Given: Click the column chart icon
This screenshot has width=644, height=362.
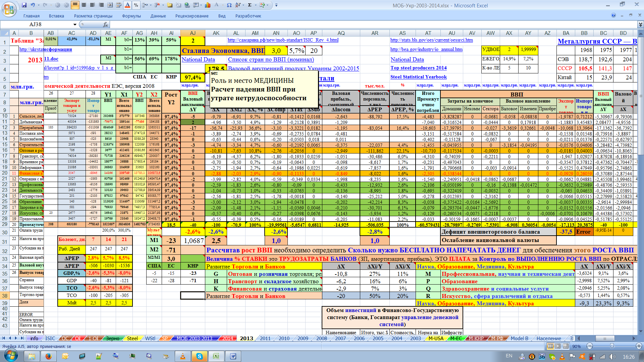Looking at the screenshot, I should click(x=208, y=5).
